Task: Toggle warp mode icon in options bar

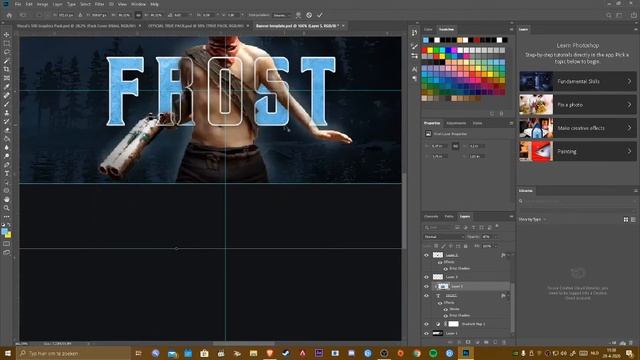Action: 298,15
